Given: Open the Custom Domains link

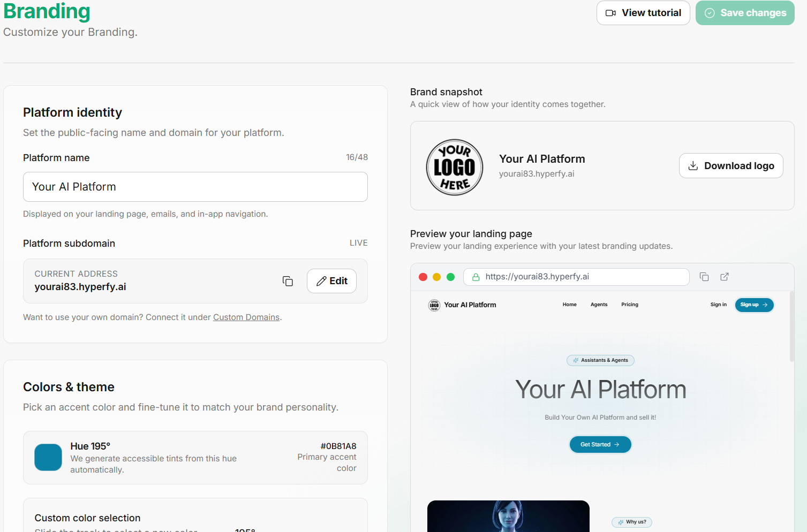Looking at the screenshot, I should pyautogui.click(x=246, y=317).
